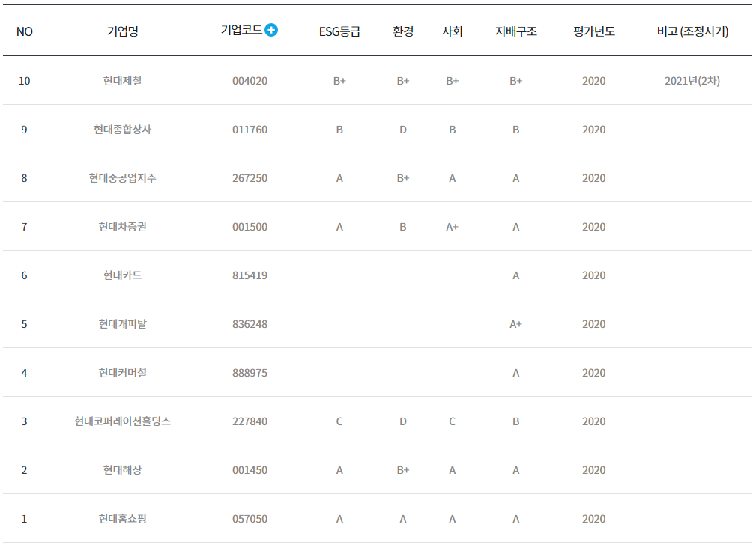Select company code 001500
756x545 pixels.
click(x=250, y=227)
